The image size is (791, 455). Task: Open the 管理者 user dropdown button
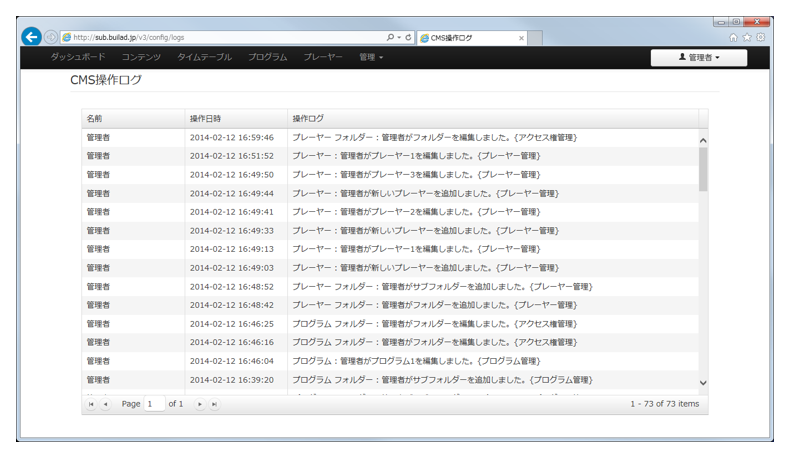699,58
